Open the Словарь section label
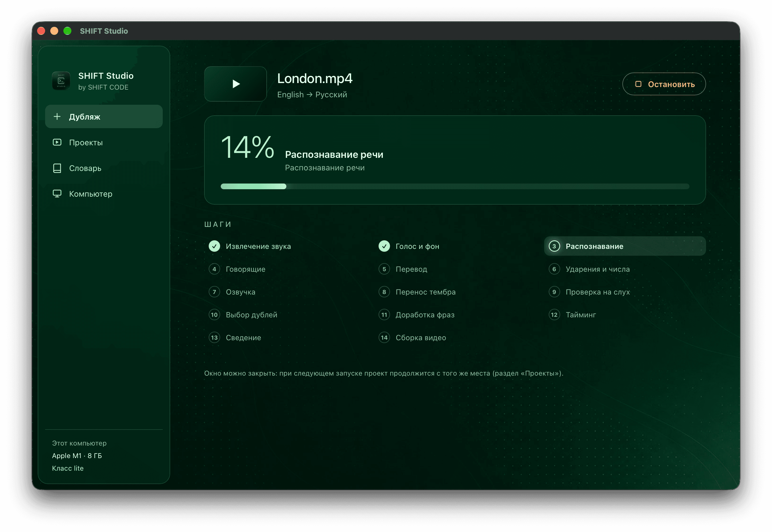This screenshot has width=772, height=532. [85, 168]
